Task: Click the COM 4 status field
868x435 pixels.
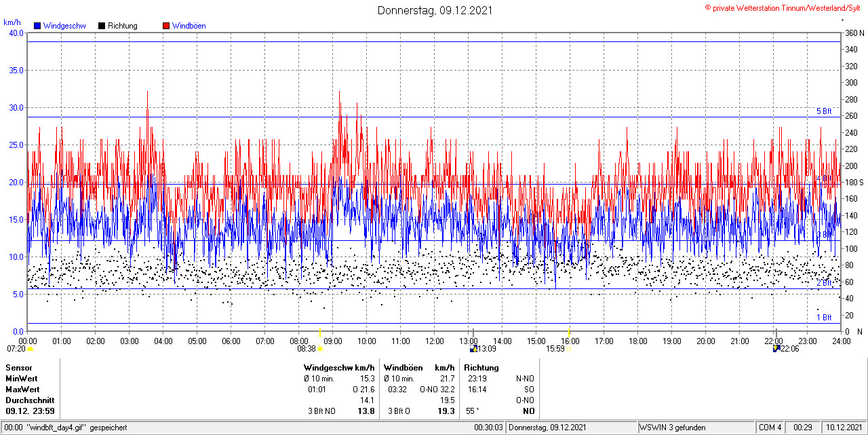Action: [770, 428]
